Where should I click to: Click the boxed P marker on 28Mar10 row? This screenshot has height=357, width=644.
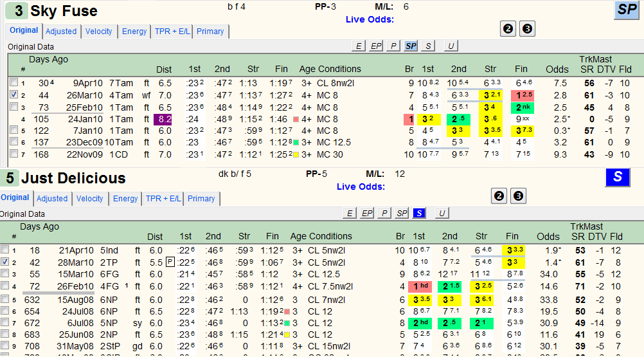click(170, 262)
